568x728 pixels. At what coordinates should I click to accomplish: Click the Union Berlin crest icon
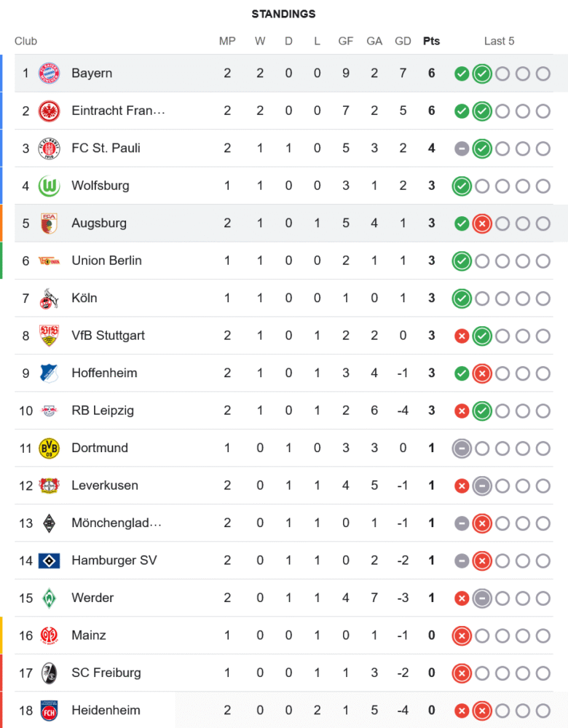49,261
